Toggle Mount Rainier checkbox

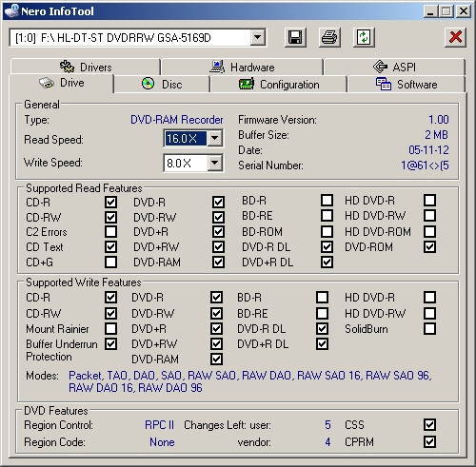click(x=110, y=328)
